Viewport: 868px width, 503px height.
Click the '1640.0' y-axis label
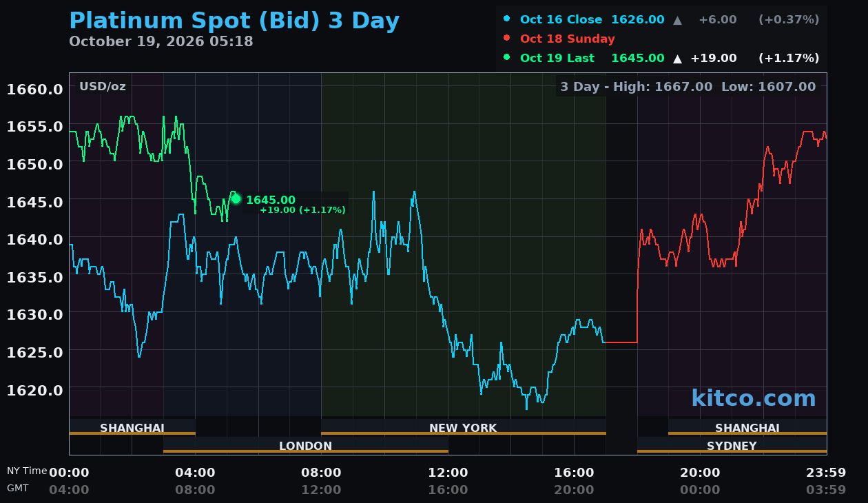point(34,239)
